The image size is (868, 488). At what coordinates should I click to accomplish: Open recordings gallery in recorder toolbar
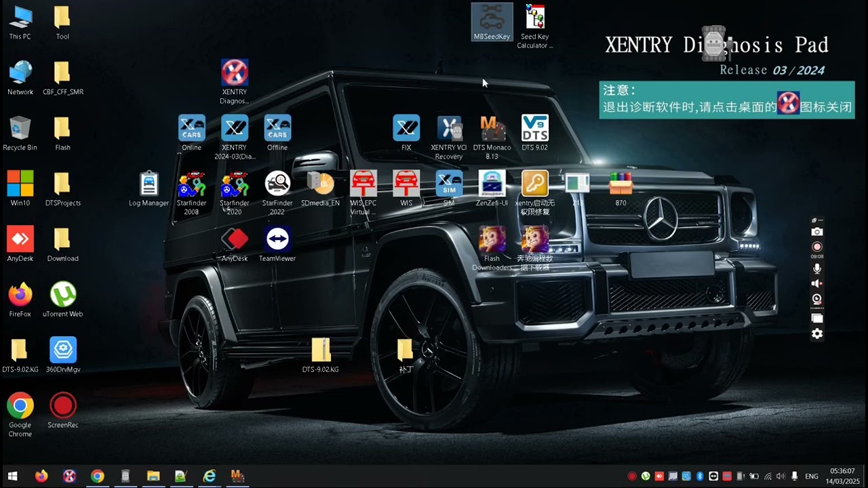click(x=817, y=318)
